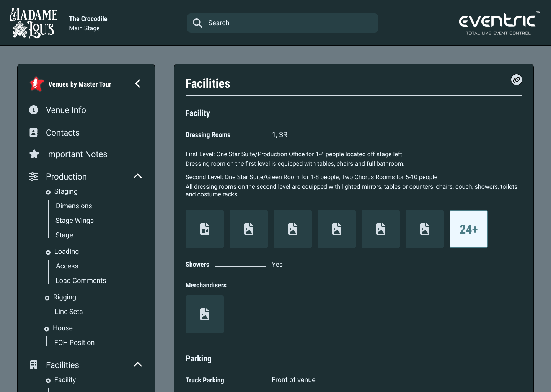This screenshot has height=392, width=551.
Task: Click the Facilities page heading
Action: pos(208,83)
